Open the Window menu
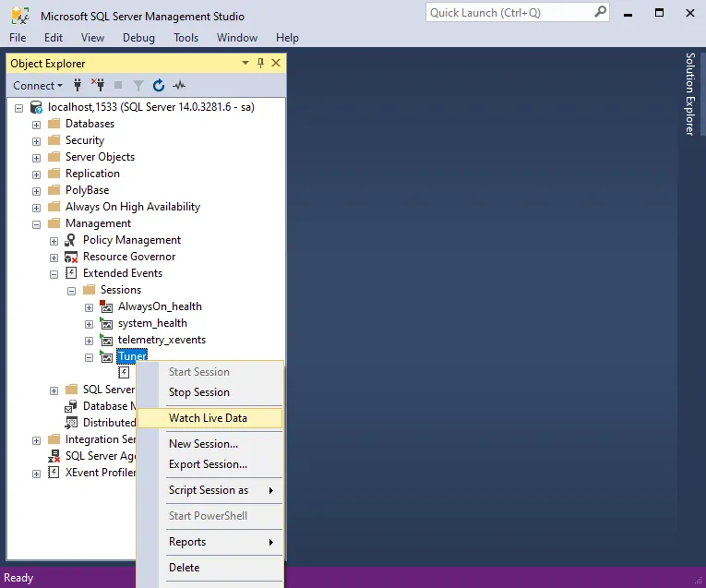706x588 pixels. tap(237, 38)
